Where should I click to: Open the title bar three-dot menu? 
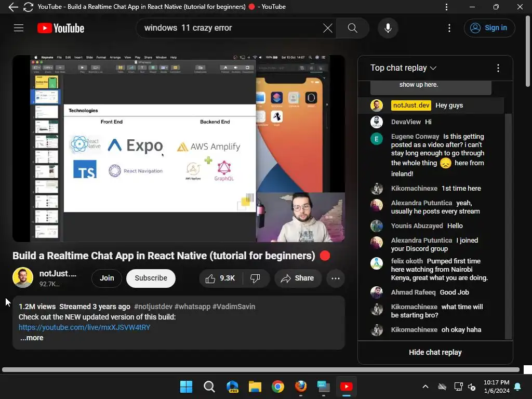(446, 7)
